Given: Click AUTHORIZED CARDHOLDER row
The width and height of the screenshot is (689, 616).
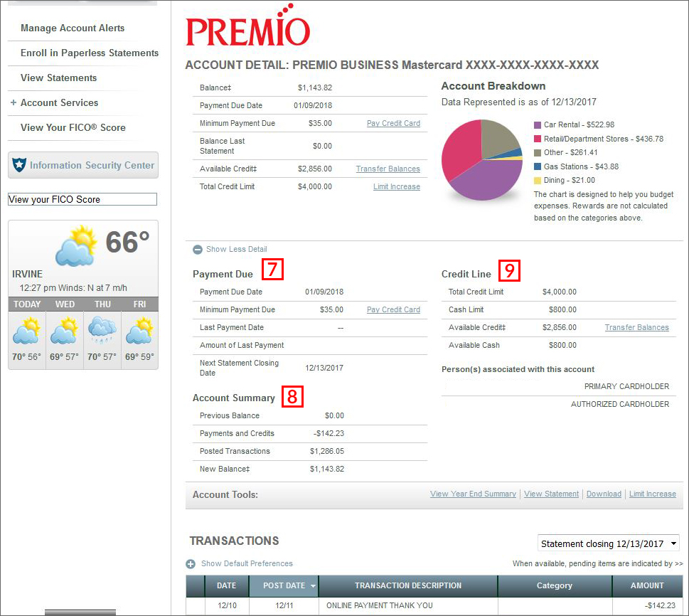Looking at the screenshot, I should [559, 405].
